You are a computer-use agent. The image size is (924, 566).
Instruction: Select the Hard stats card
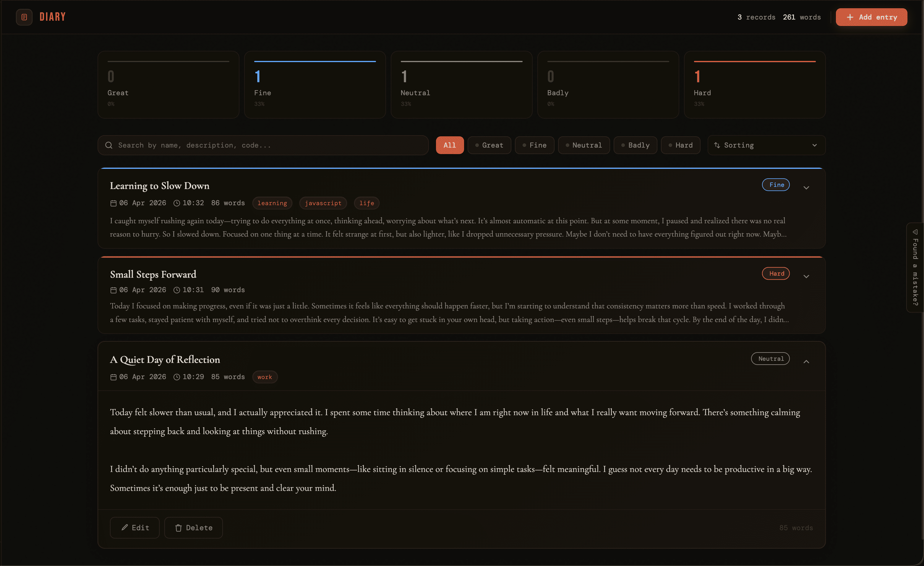(x=755, y=85)
